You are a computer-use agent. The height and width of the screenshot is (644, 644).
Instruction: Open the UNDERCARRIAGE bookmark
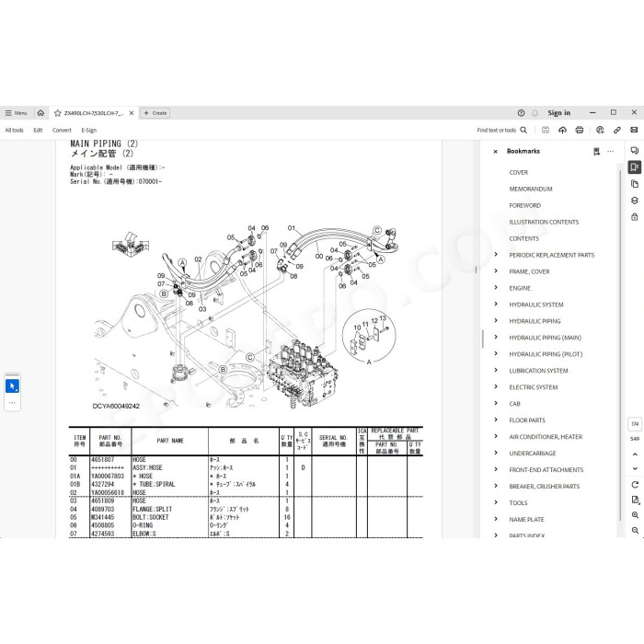533,454
